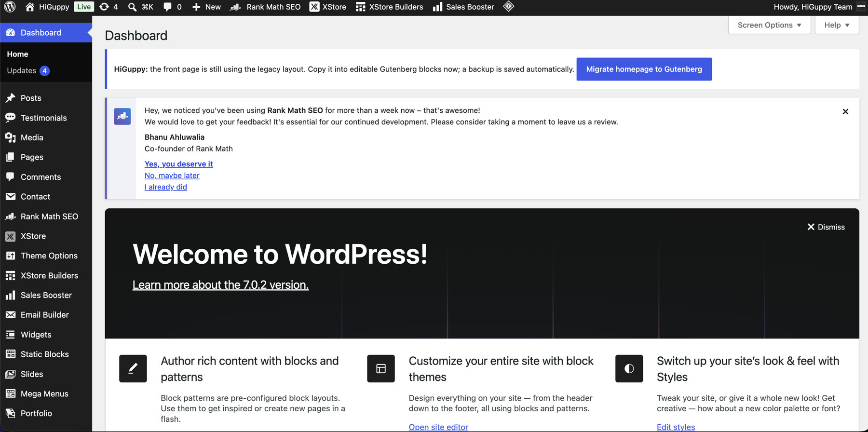Visit site via HiGuppy home icon
This screenshot has width=868, height=432.
click(x=30, y=7)
